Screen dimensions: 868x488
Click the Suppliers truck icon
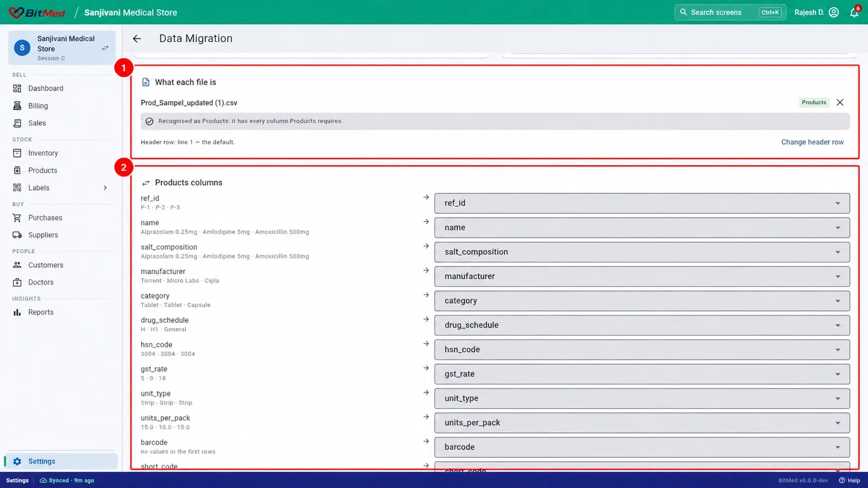point(17,235)
